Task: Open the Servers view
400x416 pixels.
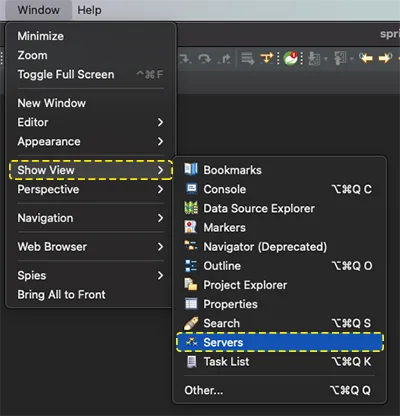Action: coord(280,342)
